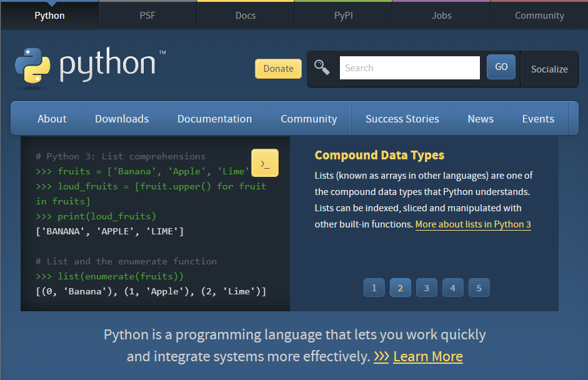Click the code line print(loud_fruits)
588x380 pixels.
coord(96,216)
